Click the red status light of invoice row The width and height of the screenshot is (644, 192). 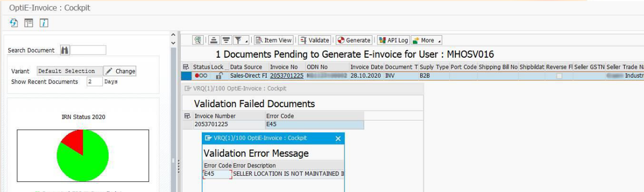point(197,76)
